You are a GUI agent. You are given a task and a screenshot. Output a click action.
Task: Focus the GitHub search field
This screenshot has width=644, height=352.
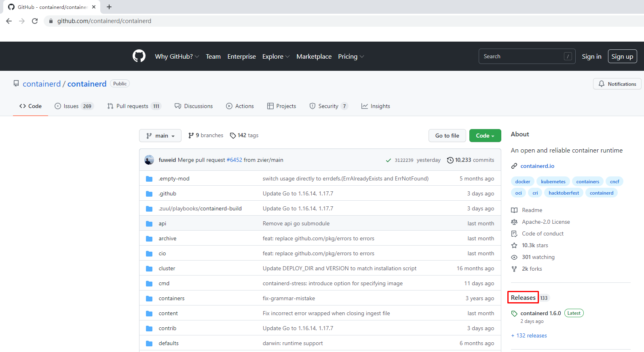tap(522, 56)
